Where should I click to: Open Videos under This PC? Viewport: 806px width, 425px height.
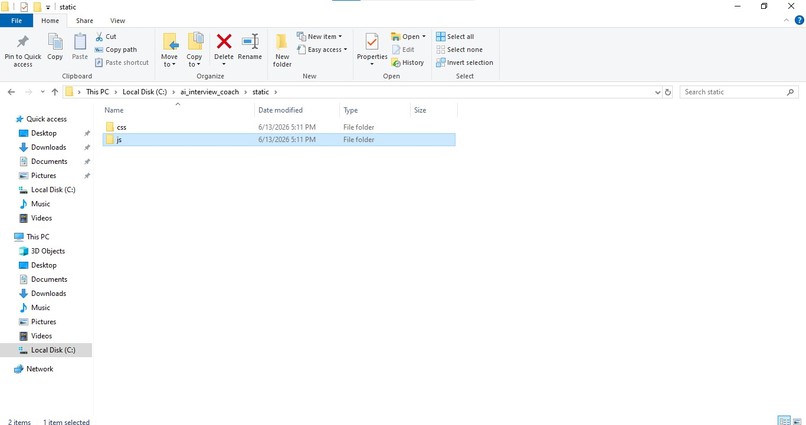click(x=41, y=336)
